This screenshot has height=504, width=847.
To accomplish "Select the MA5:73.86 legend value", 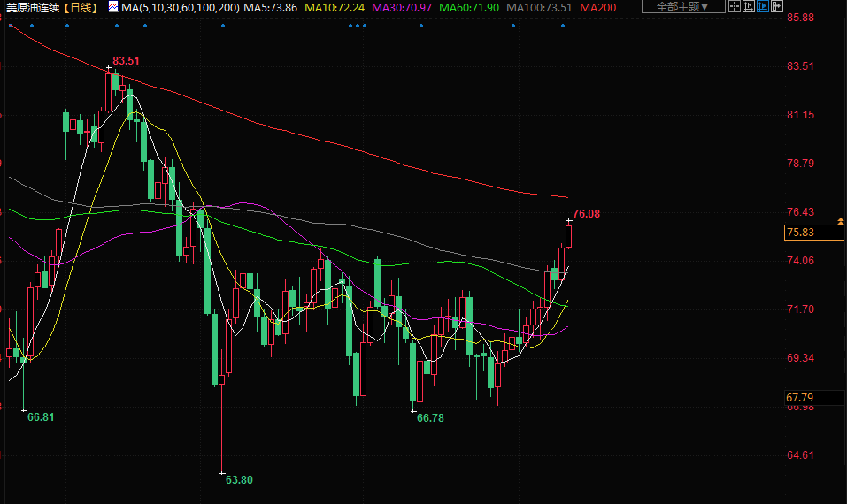I will pos(270,8).
